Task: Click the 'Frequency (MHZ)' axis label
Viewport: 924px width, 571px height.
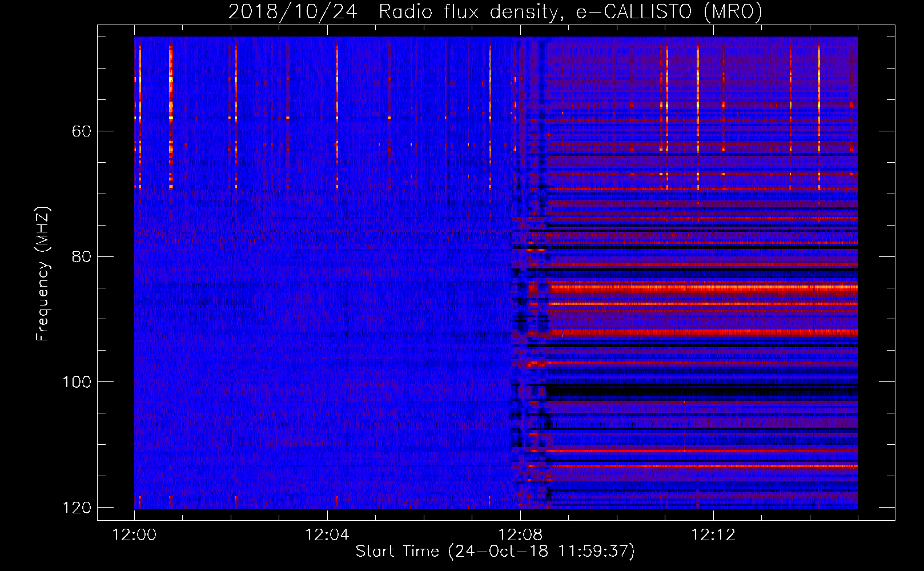Action: click(x=43, y=274)
